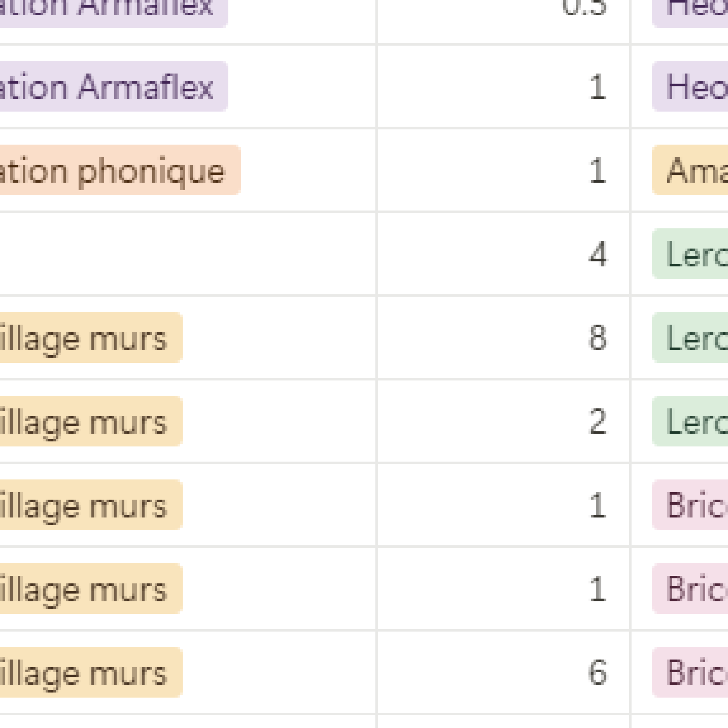Image resolution: width=728 pixels, height=728 pixels.
Task: Select the green "Lero" tag beside quantity 2
Action: pos(693,421)
